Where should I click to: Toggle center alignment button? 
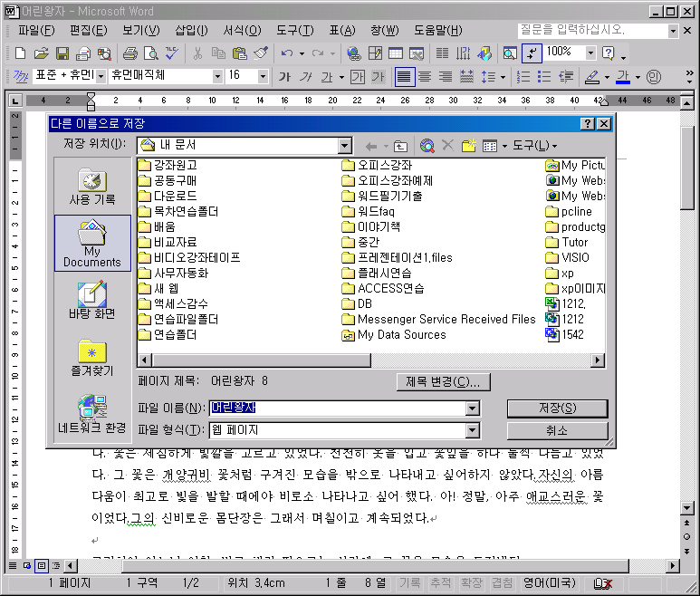[425, 77]
